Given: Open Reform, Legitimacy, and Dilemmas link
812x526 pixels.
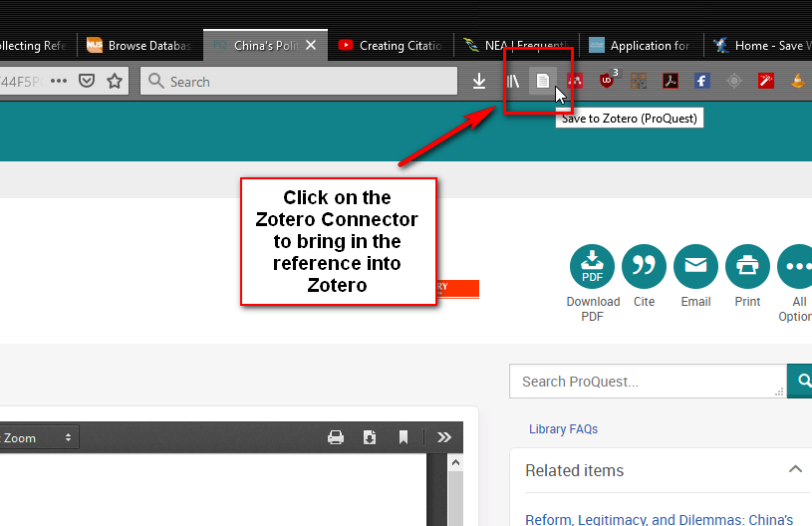Looking at the screenshot, I should pos(660,519).
